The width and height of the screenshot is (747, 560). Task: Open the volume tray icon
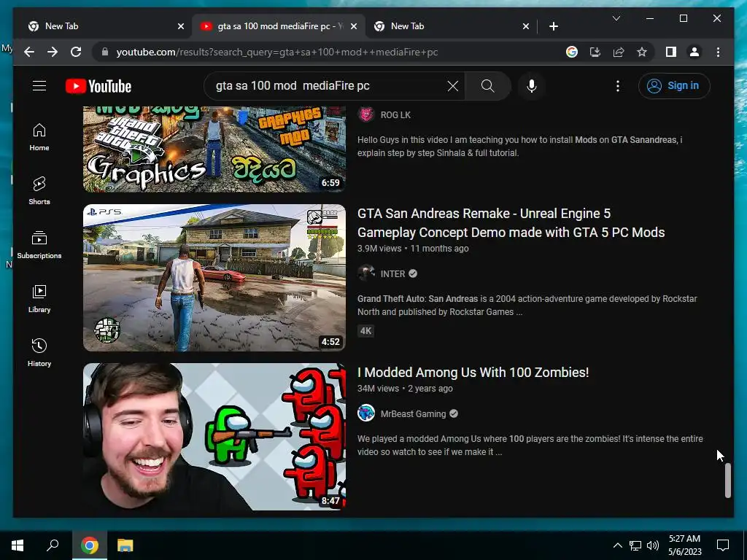pos(653,545)
